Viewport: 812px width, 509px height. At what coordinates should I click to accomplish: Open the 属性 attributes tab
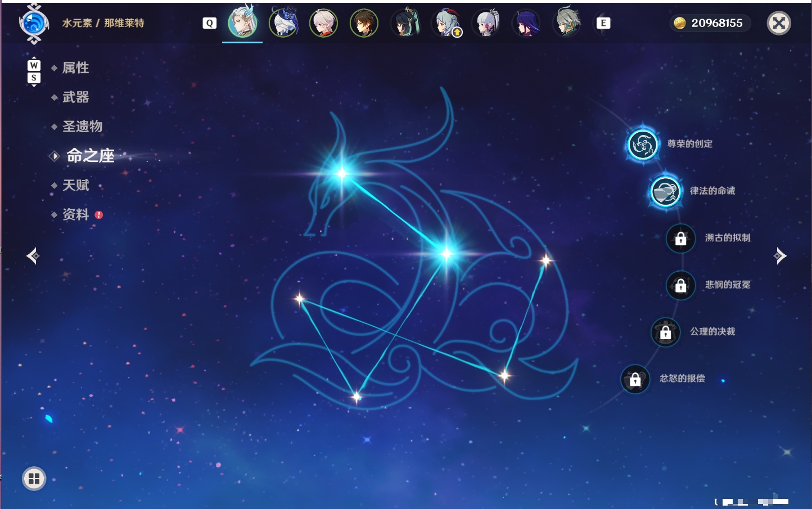[x=75, y=68]
